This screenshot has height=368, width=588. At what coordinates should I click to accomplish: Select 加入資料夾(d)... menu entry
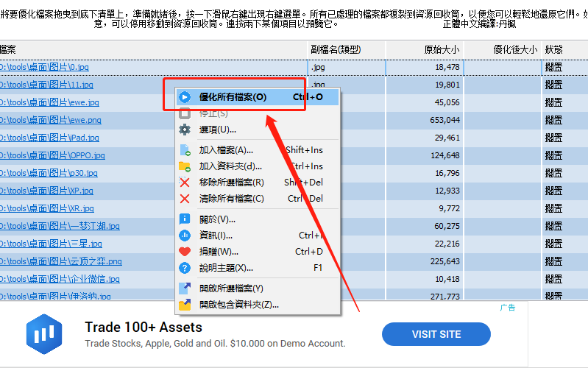click(258, 166)
